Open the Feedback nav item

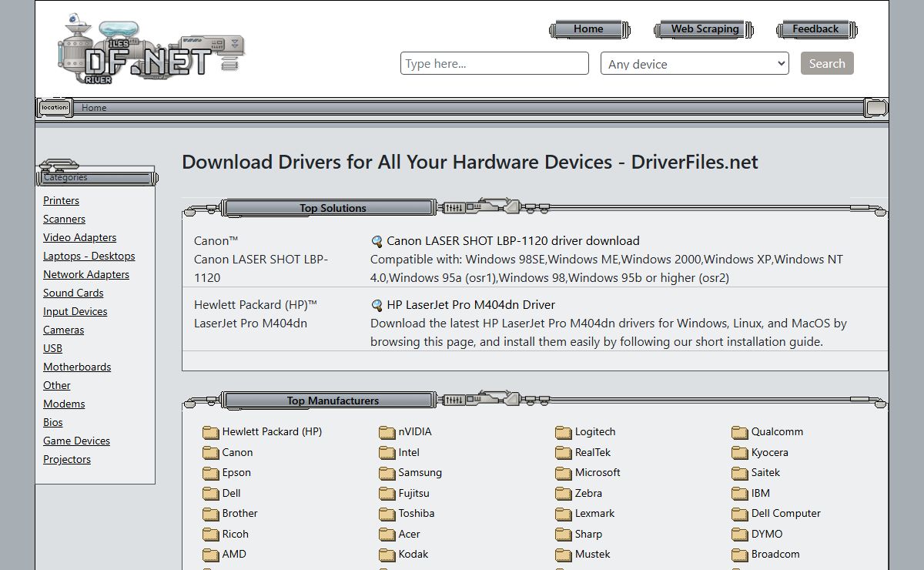815,29
